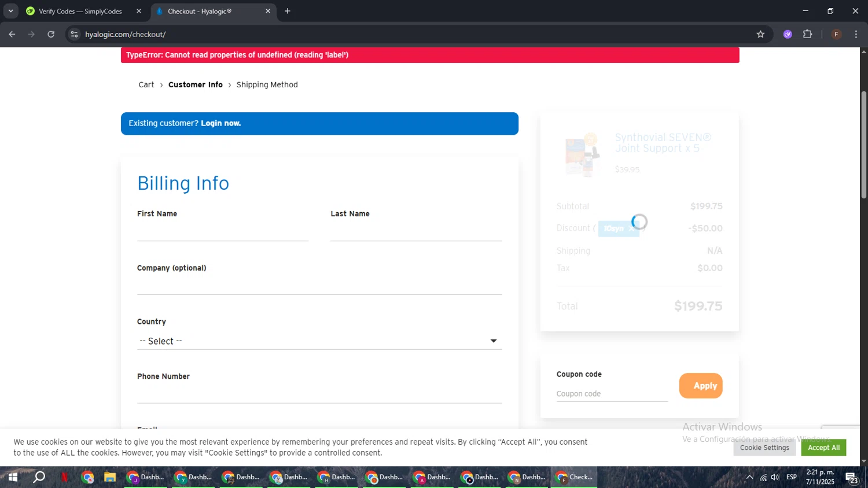Go to Cart breadcrumb step
Screen dimensions: 868x488
click(x=146, y=84)
